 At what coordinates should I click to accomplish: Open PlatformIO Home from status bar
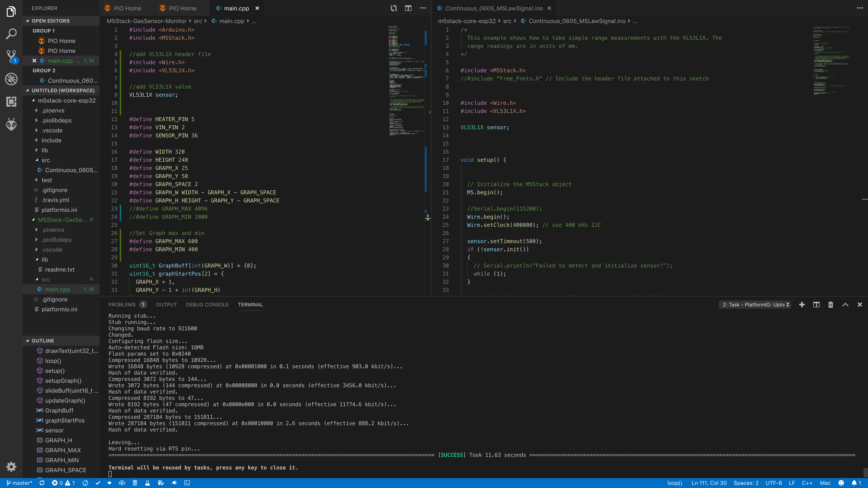[85, 483]
